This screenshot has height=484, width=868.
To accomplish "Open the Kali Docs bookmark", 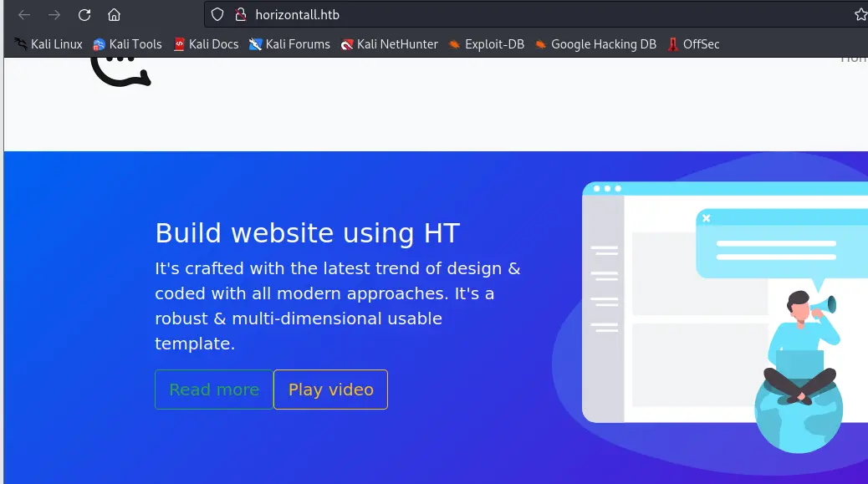I will [x=206, y=44].
